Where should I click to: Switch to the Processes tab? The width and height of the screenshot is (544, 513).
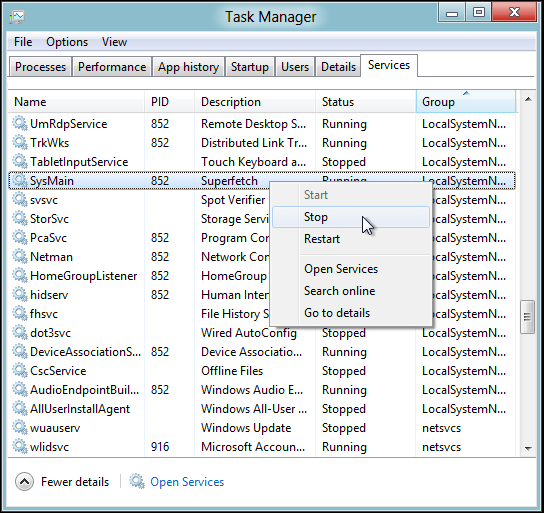[40, 67]
